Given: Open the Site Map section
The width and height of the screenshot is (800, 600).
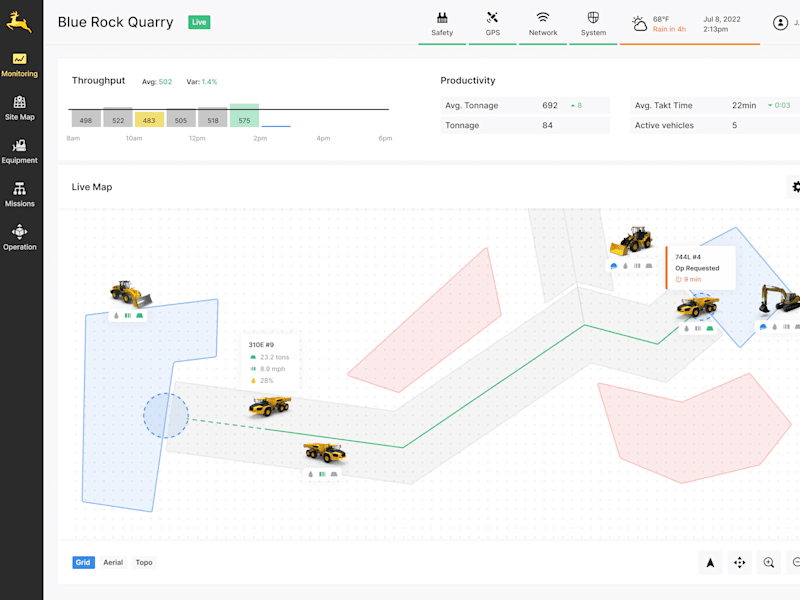Looking at the screenshot, I should 19,108.
